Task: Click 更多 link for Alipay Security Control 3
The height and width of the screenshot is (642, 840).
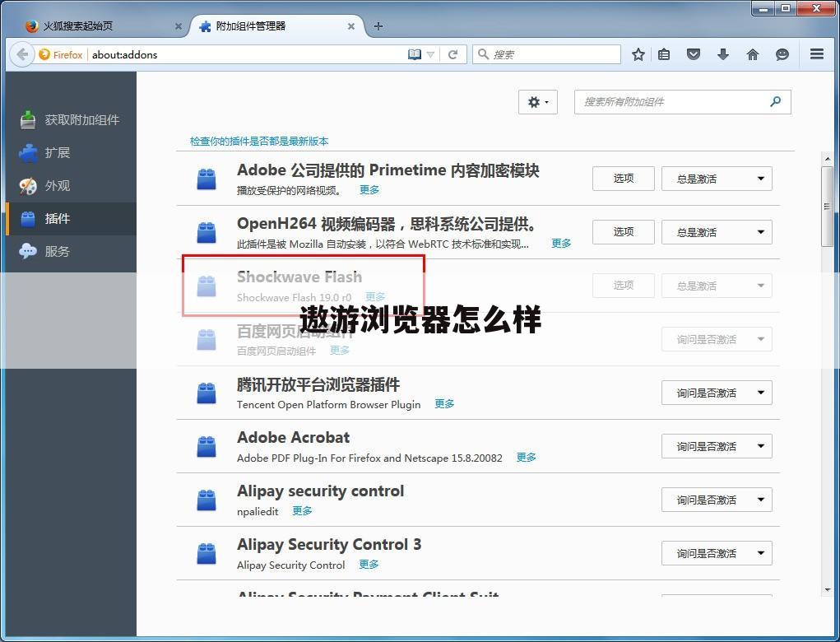Action: pyautogui.click(x=369, y=565)
